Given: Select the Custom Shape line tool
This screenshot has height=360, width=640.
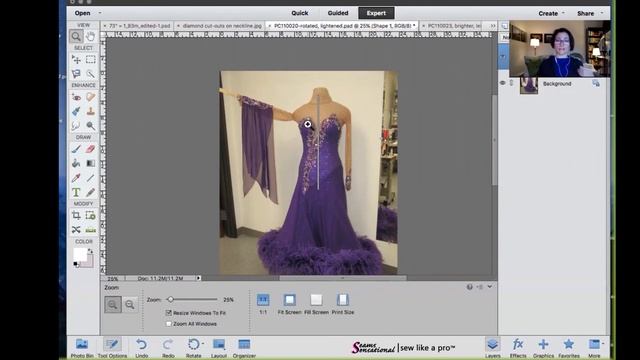Looking at the screenshot, I should [91, 178].
